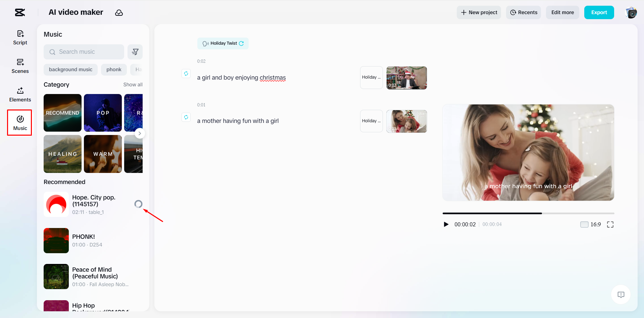
Task: Click the CapCut logo icon
Action: [x=20, y=12]
